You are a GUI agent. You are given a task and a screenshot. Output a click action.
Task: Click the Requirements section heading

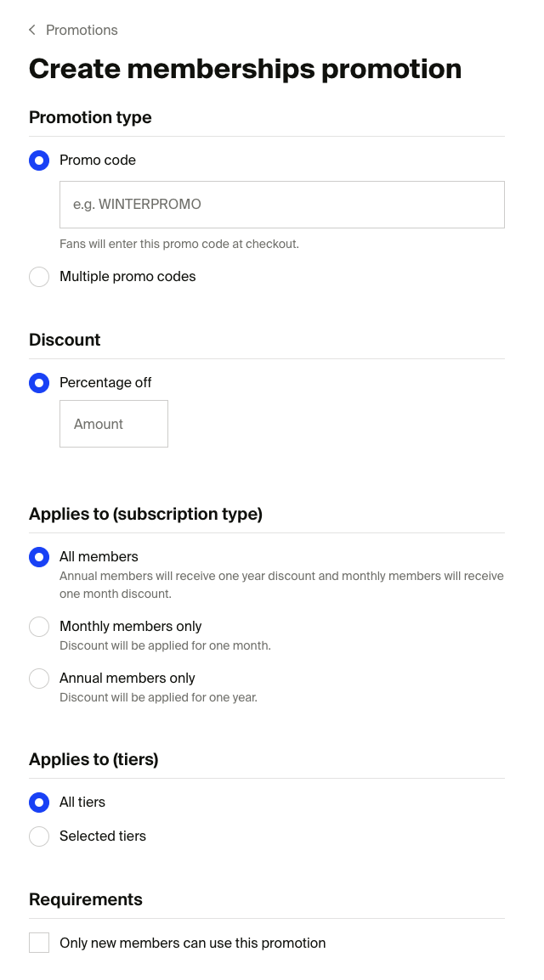(86, 899)
